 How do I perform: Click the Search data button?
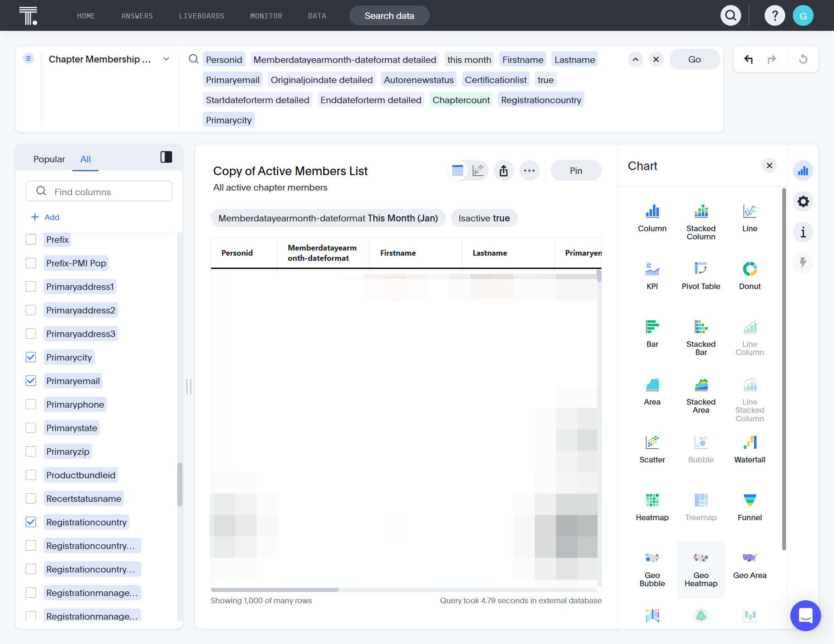[x=389, y=16]
